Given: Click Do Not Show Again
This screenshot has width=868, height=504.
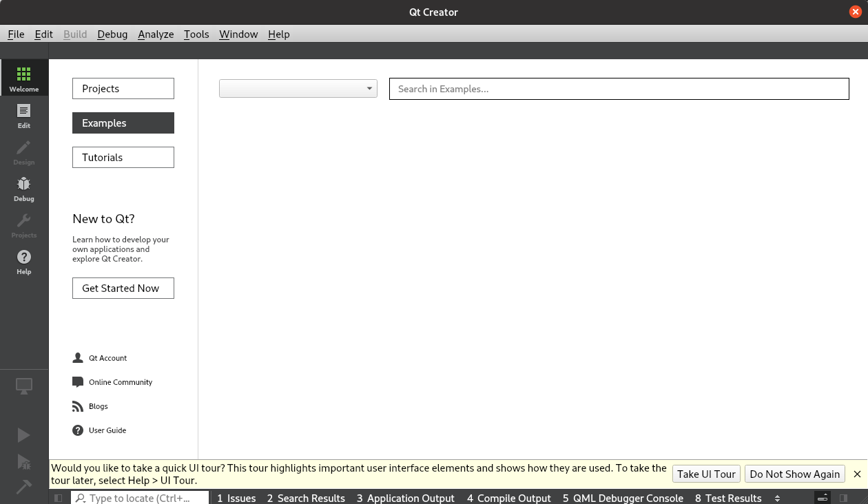Looking at the screenshot, I should (795, 474).
